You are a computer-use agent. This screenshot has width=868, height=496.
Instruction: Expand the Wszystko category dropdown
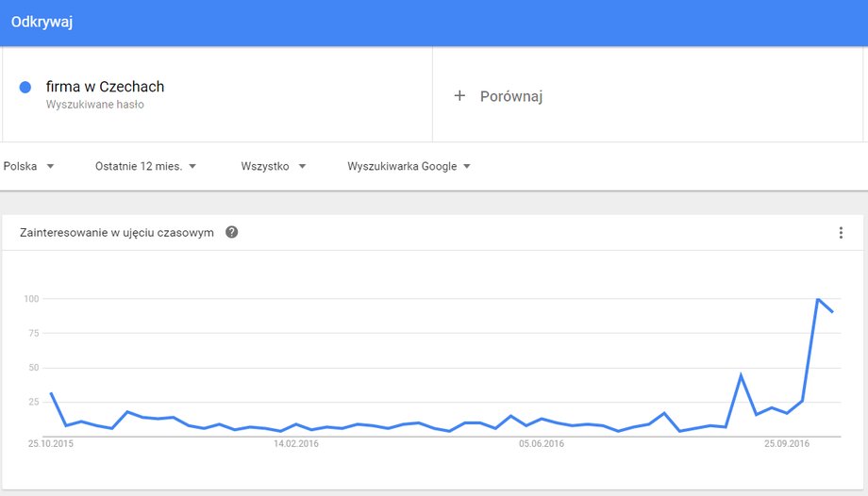pyautogui.click(x=273, y=166)
